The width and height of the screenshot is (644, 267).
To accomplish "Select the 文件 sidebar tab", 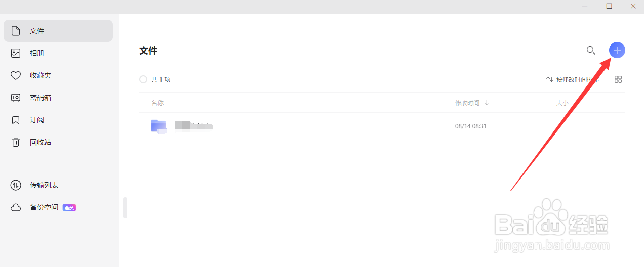I will 37,31.
